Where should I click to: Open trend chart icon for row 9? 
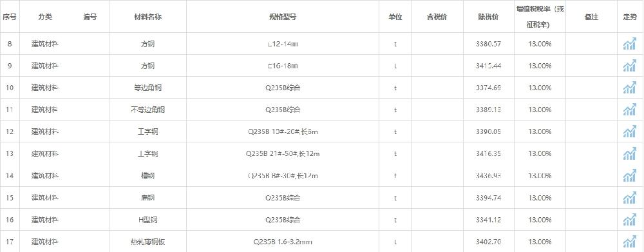[629, 66]
